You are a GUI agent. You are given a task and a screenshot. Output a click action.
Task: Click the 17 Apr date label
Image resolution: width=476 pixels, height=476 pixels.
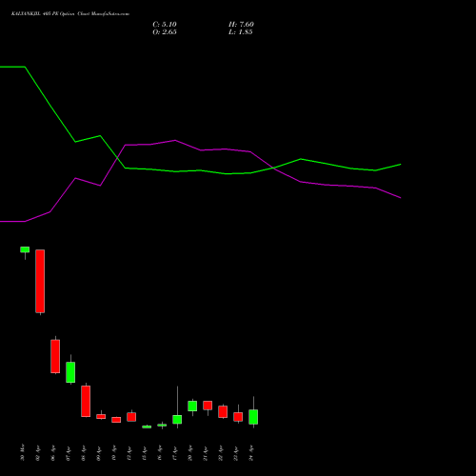[x=175, y=453]
